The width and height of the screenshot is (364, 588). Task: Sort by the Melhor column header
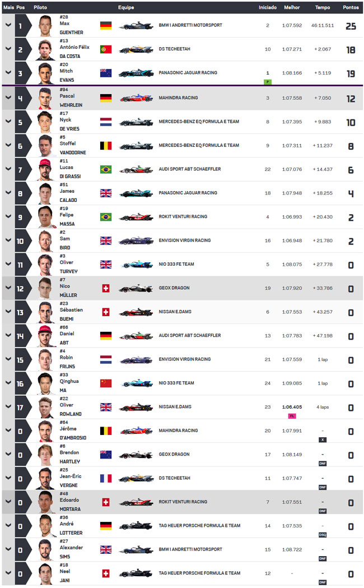pyautogui.click(x=292, y=7)
